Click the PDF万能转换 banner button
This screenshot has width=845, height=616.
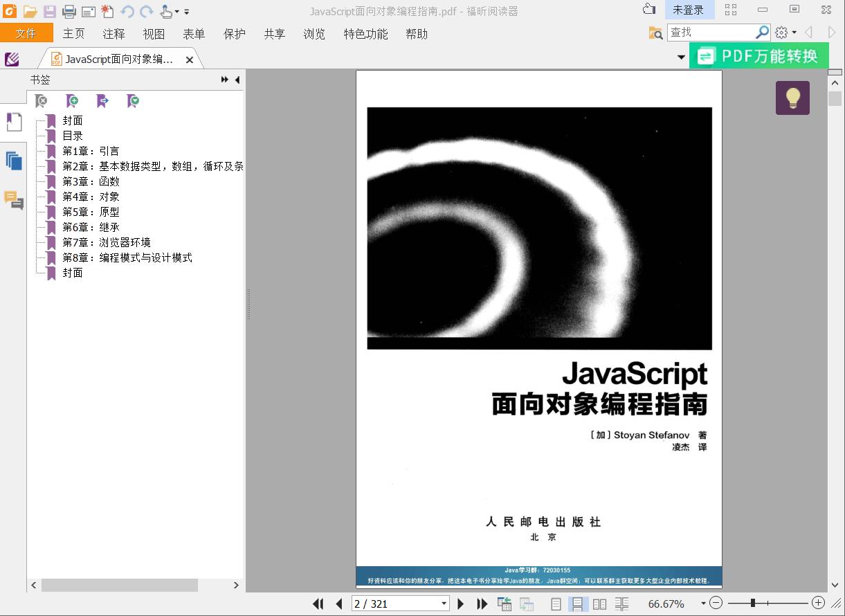pyautogui.click(x=758, y=55)
